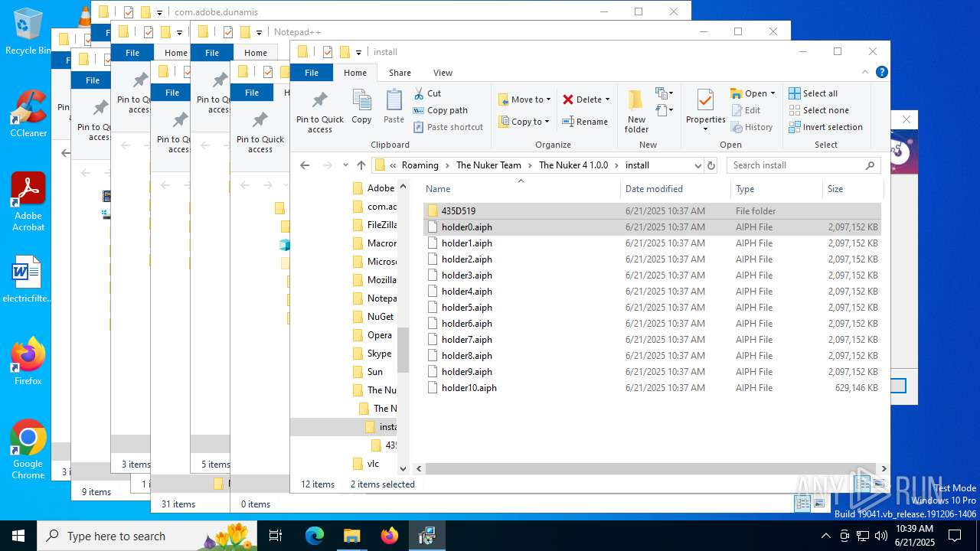The height and width of the screenshot is (551, 980).
Task: Click the Properties checkmark icon
Action: tap(705, 99)
